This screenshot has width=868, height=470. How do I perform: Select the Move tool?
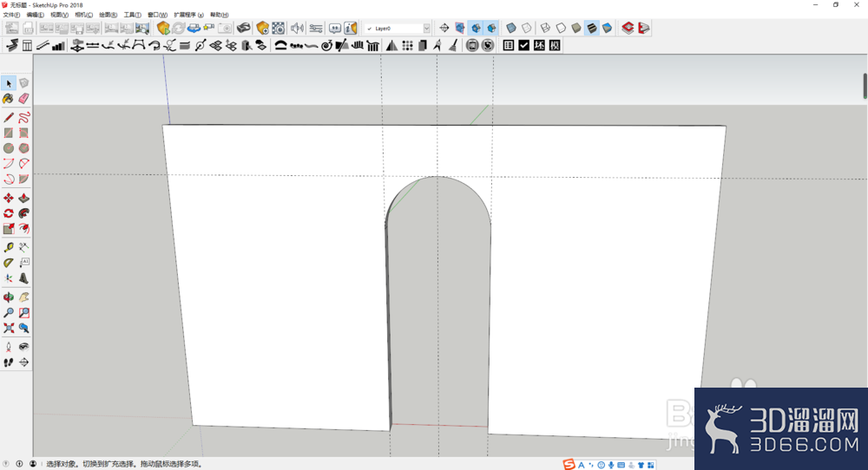point(9,198)
